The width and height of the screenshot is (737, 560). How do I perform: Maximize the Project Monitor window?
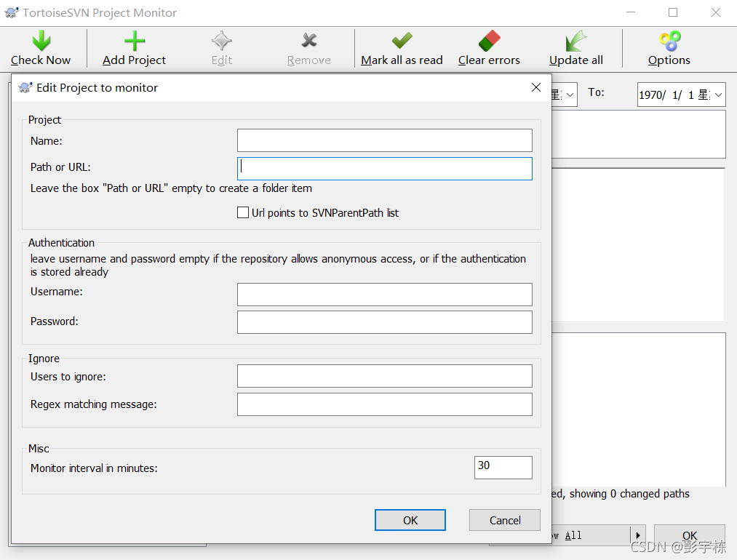tap(673, 12)
